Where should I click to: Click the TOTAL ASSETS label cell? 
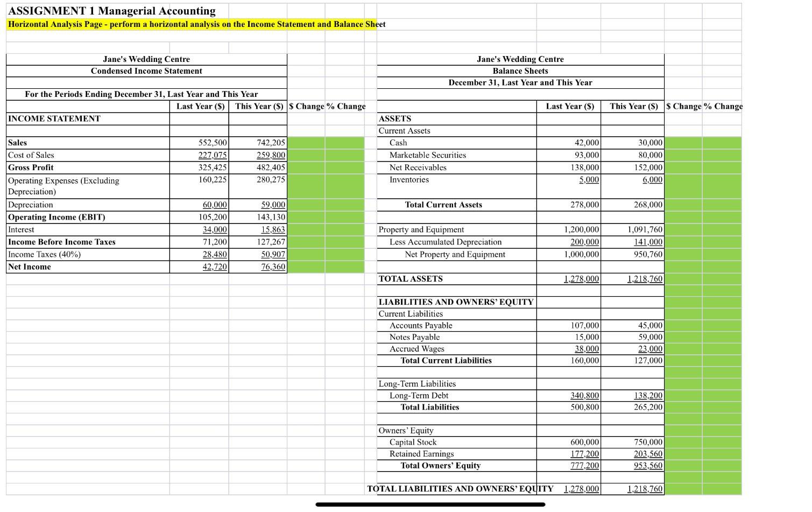pyautogui.click(x=410, y=278)
